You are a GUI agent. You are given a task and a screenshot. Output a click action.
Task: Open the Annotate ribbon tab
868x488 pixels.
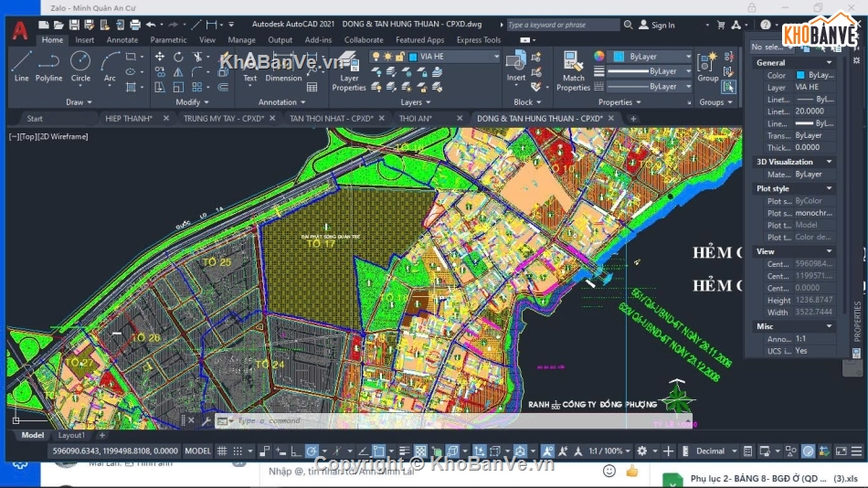[x=122, y=40]
